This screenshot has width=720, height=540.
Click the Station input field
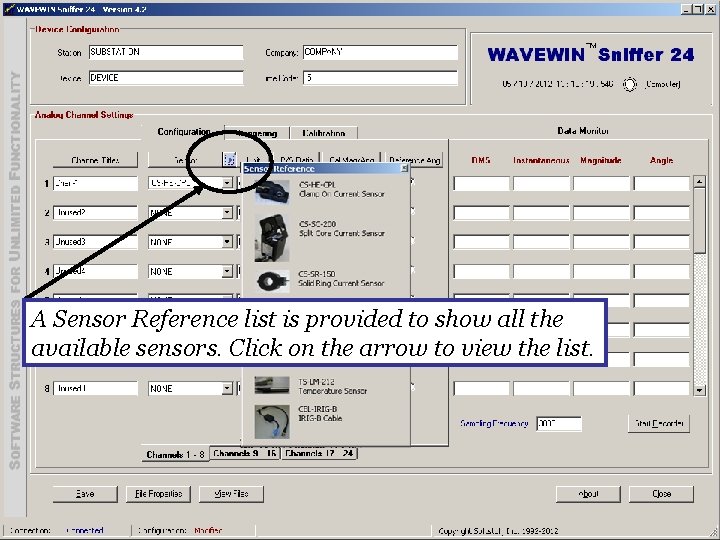tap(166, 52)
